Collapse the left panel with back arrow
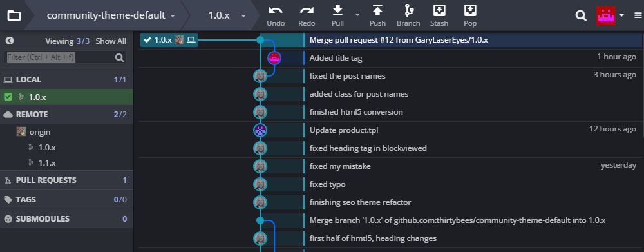 (x=10, y=41)
